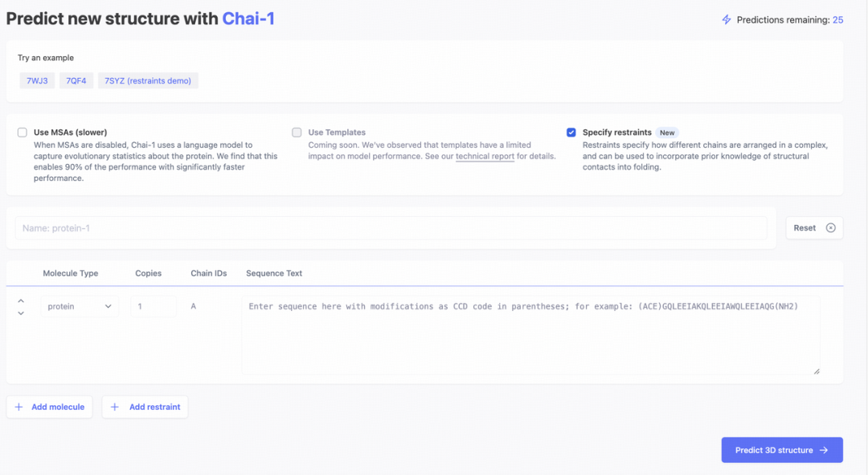Click the Add molecule button

[x=50, y=407]
